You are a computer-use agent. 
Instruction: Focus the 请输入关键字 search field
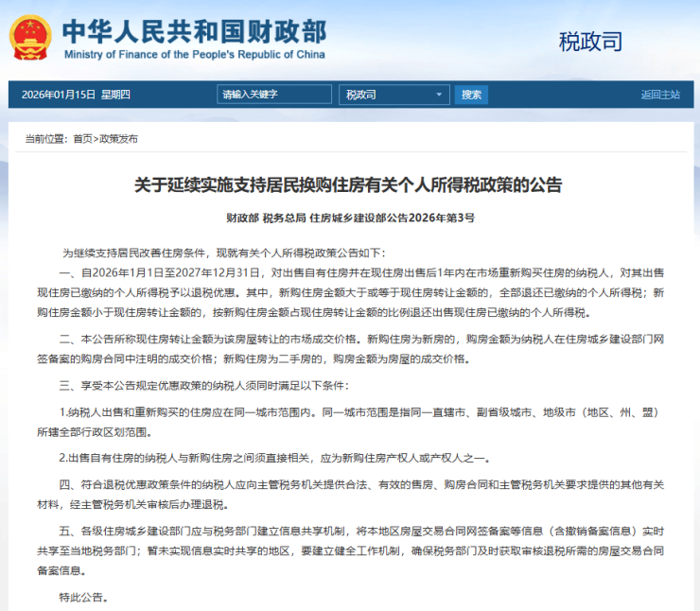(274, 95)
